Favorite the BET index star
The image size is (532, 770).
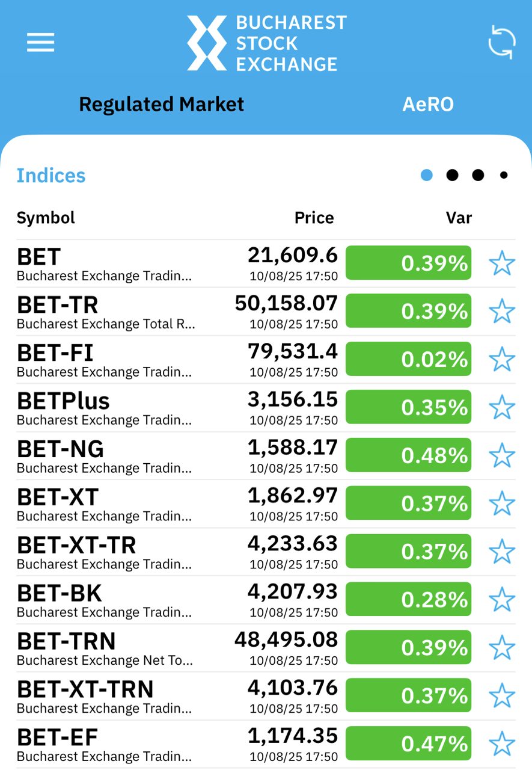click(501, 263)
